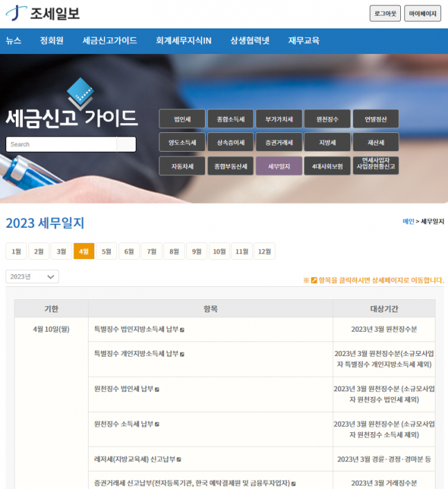Viewport: 448px width, 489px height.
Task: Click the 로그아웃 button
Action: tap(385, 13)
